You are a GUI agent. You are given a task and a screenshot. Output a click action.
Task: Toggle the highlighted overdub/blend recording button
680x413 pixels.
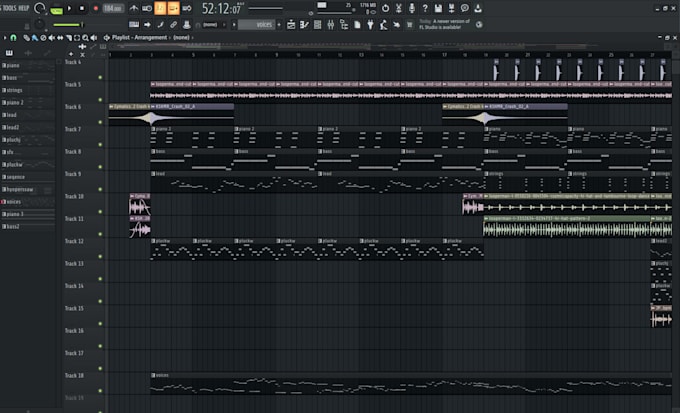click(173, 8)
